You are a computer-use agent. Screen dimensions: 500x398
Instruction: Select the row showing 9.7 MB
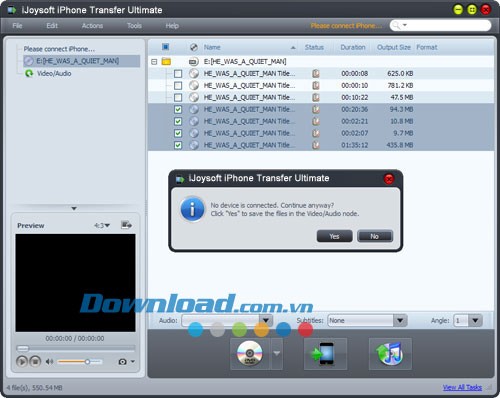(321, 133)
